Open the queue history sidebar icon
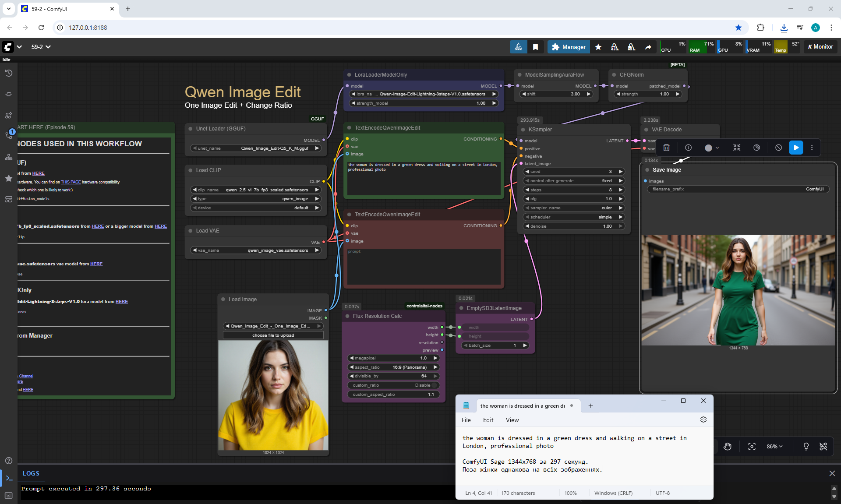Screen dimensions: 841x504 point(9,73)
